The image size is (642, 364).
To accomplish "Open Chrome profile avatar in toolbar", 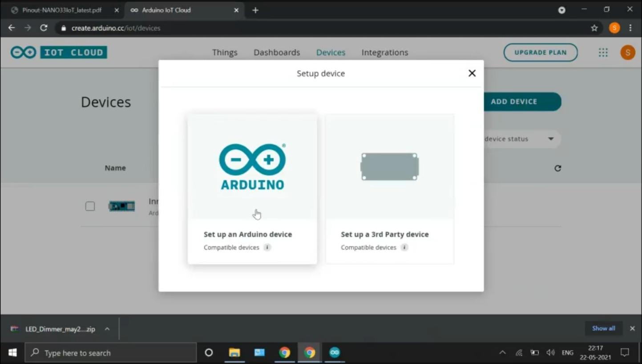I will click(614, 28).
